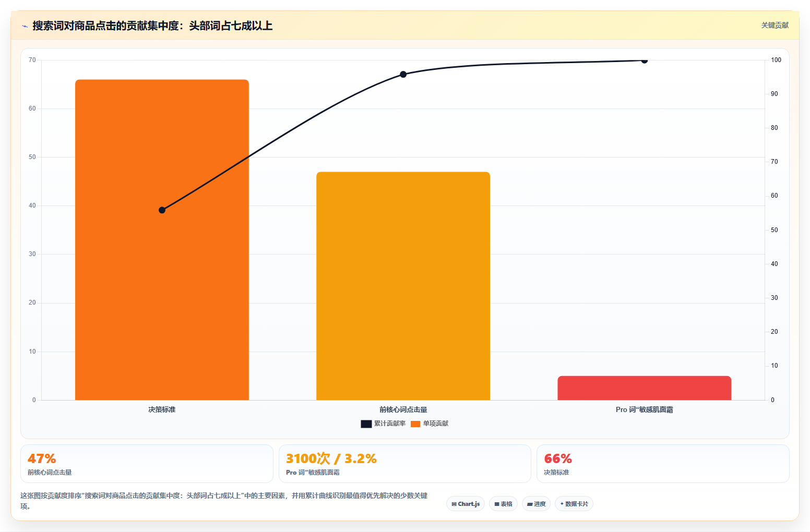Click the Chart.js tag chip

[466, 504]
